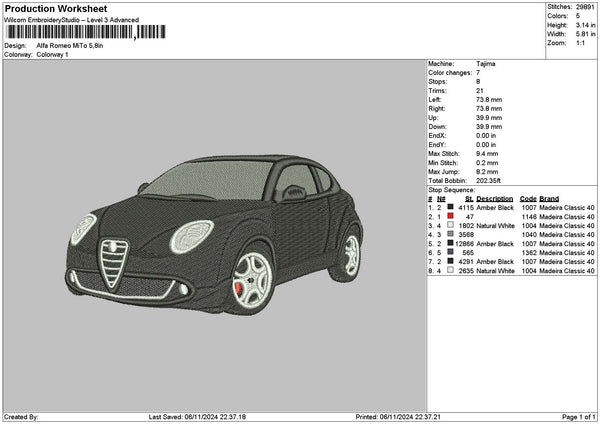Screen dimensions: 600x424
Task: Click the Brand column header
Action: [x=549, y=198]
